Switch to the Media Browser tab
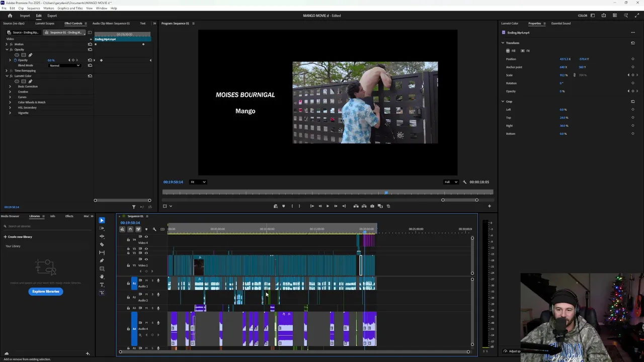This screenshot has width=644, height=362. point(10,216)
